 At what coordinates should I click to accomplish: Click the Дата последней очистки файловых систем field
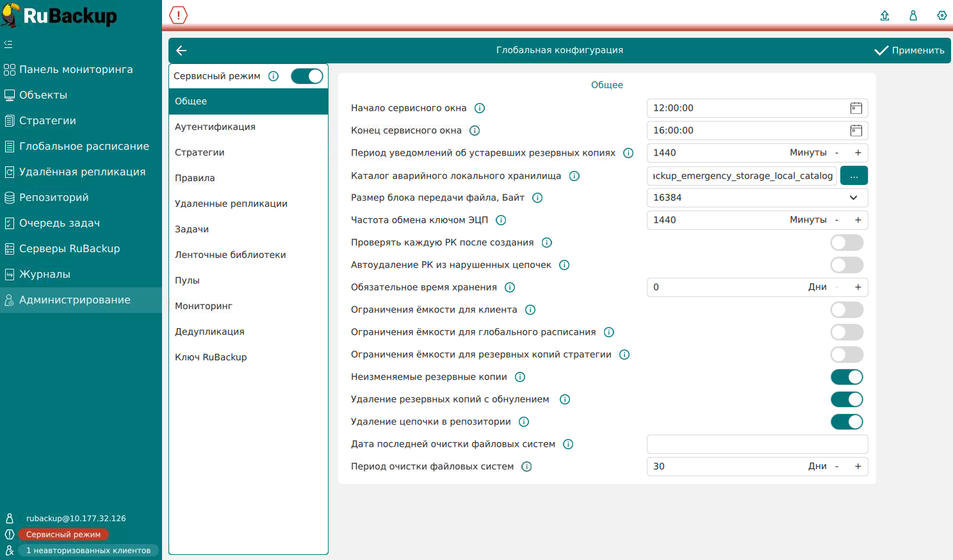pos(757,444)
